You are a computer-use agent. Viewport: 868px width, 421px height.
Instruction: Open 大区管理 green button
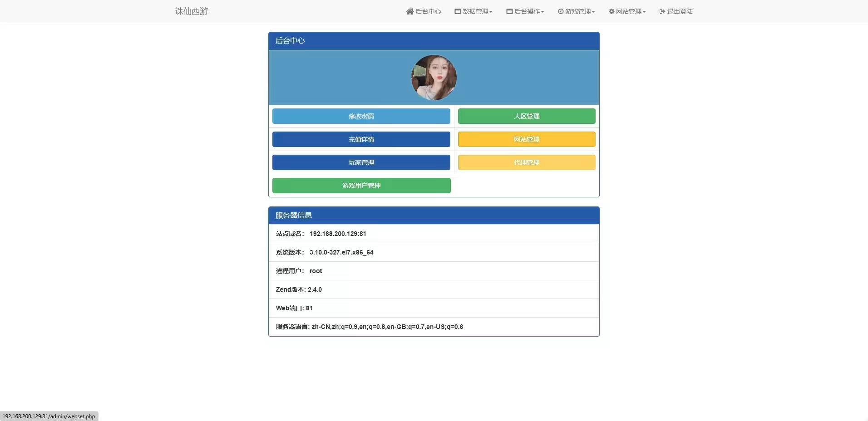[527, 116]
